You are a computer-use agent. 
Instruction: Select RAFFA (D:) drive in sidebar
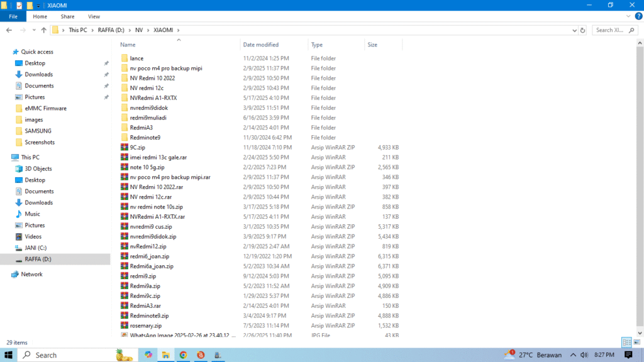point(38,260)
